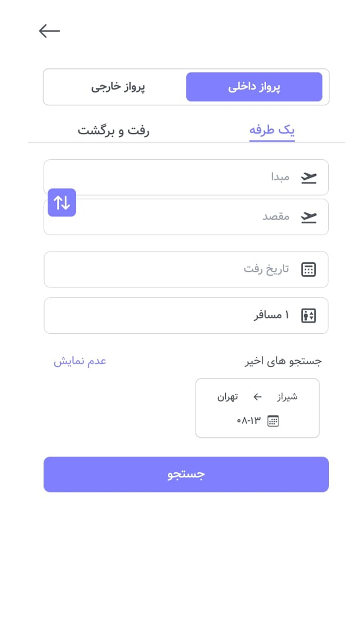Select the recent search شیراز to تهران card
362x644 pixels.
pyautogui.click(x=257, y=408)
